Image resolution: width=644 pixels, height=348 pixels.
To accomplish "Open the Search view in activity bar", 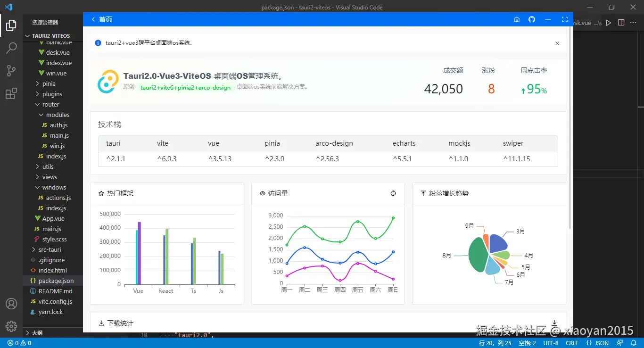I will (11, 48).
